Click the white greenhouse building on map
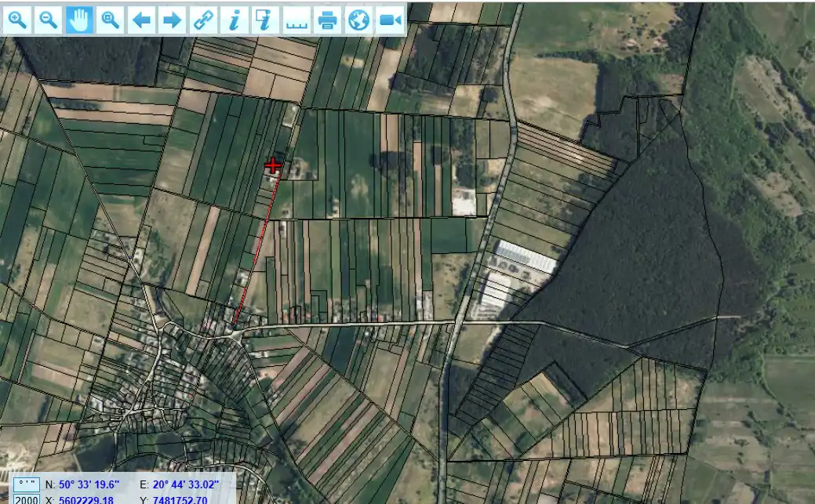Screen dimensions: 815x504 coord(526,256)
